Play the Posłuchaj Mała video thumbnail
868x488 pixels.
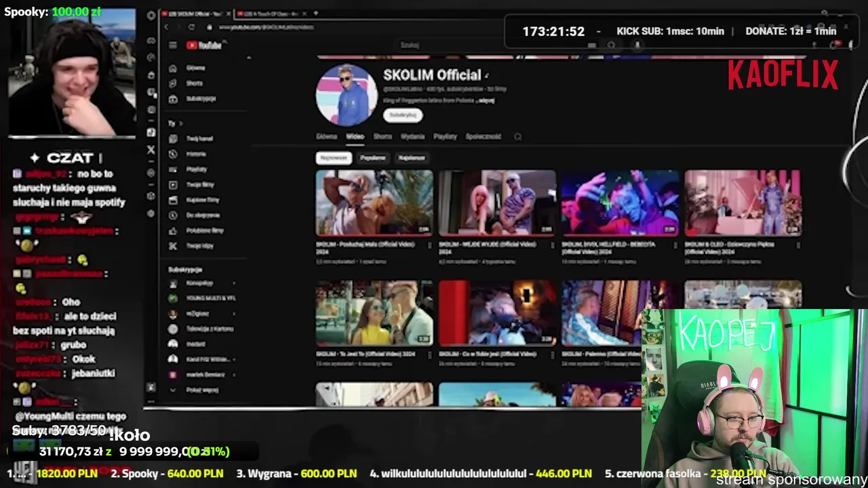tap(374, 203)
